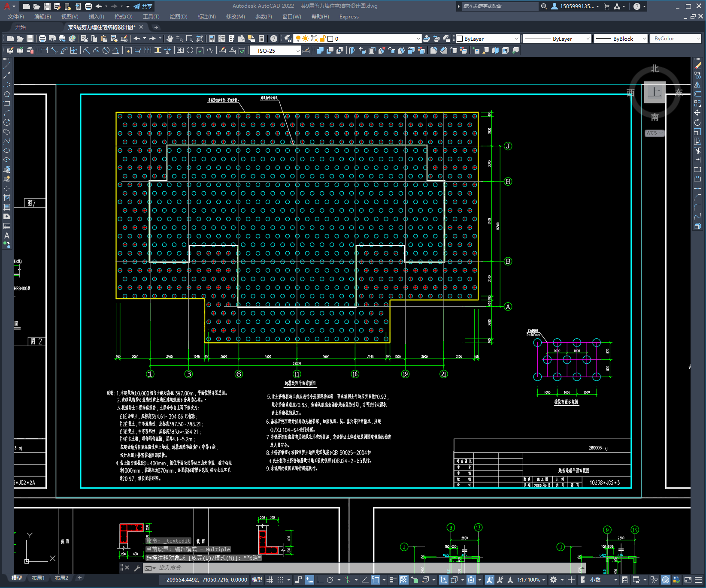Click the Make Object's Layer Current icon
Viewport: 706px width, 588px height.
tap(426, 39)
